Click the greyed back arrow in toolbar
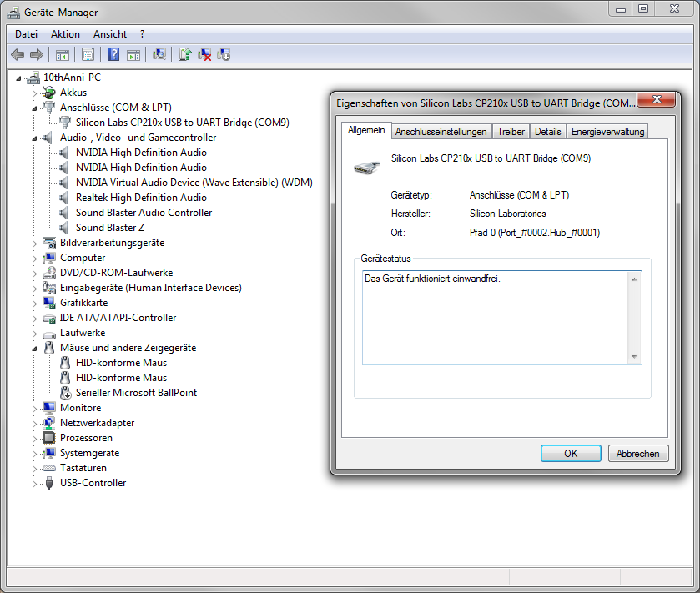Screen dimensions: 700x593 pyautogui.click(x=18, y=55)
